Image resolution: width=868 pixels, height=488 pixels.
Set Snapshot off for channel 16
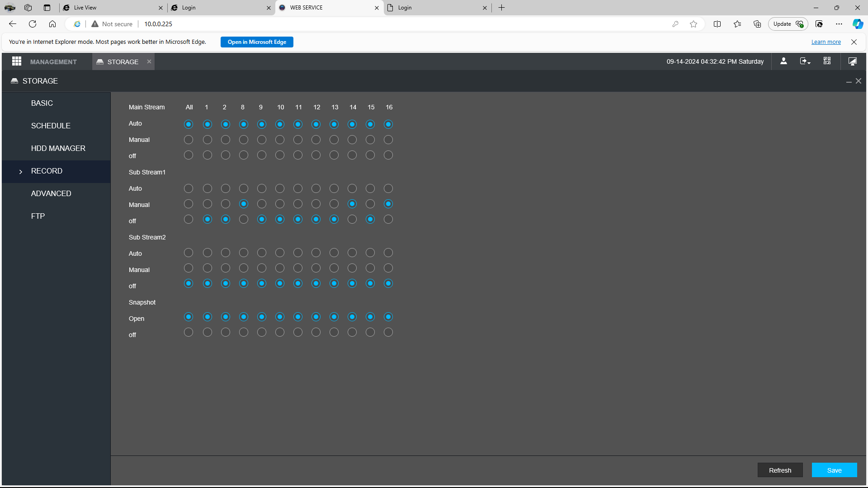point(388,332)
